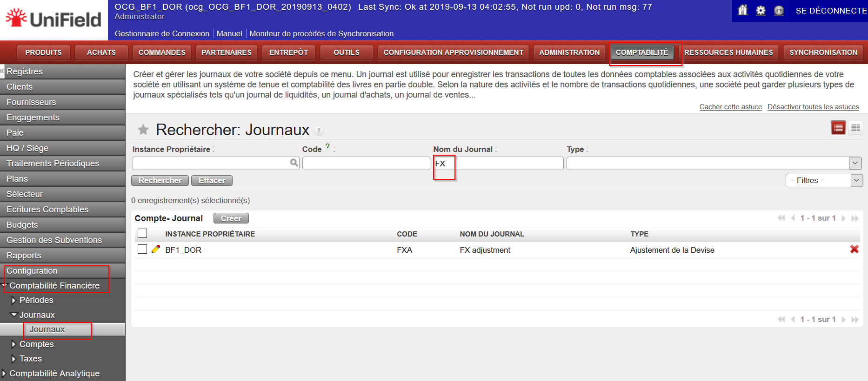Expand the Périodes tree node
Image resolution: width=868 pixels, height=381 pixels.
(x=13, y=300)
